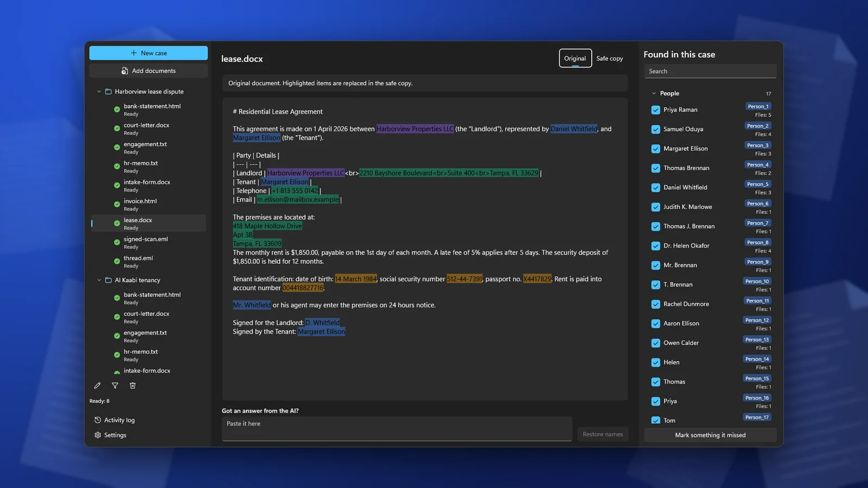Click Mark something it missed
868x488 pixels.
[710, 435]
